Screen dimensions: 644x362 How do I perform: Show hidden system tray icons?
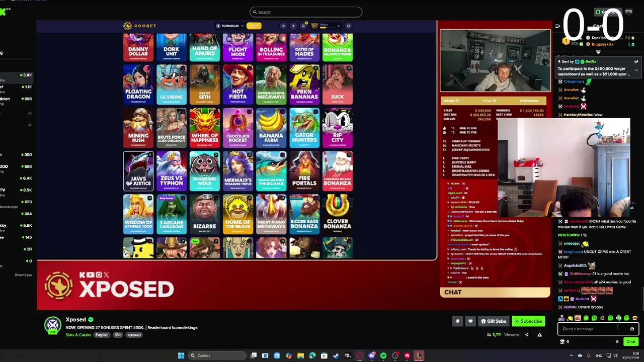[571, 355]
